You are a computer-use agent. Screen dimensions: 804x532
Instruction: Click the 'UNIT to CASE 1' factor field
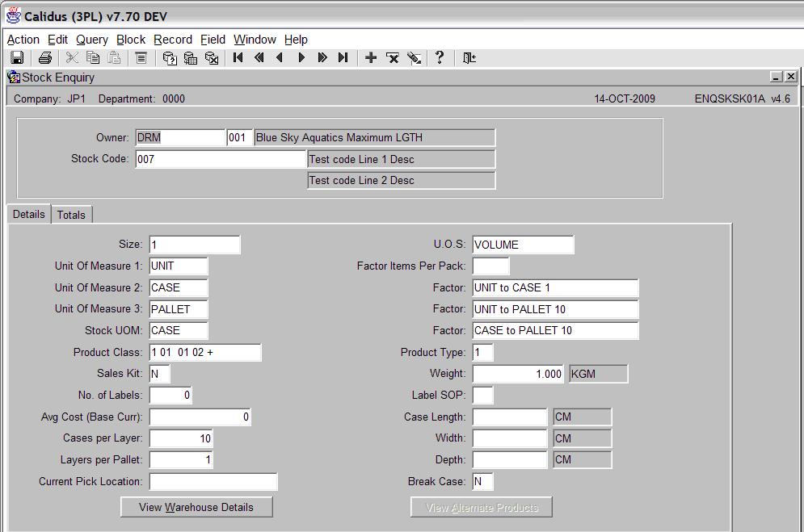[x=555, y=287]
